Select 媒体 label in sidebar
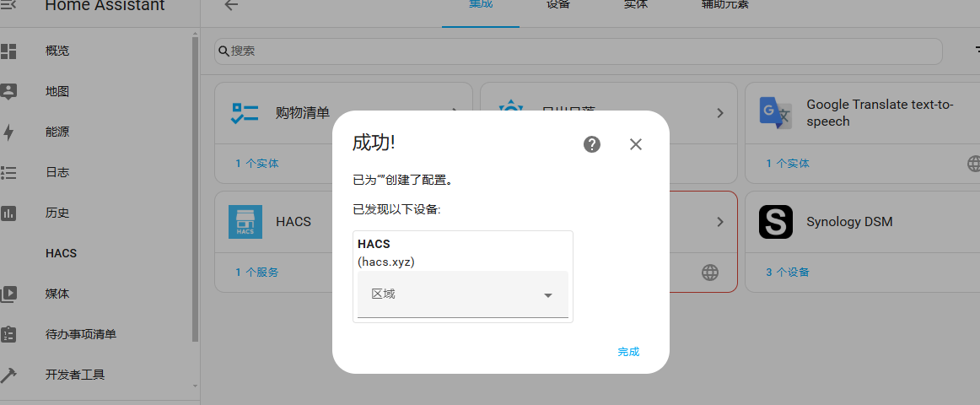 pos(57,294)
